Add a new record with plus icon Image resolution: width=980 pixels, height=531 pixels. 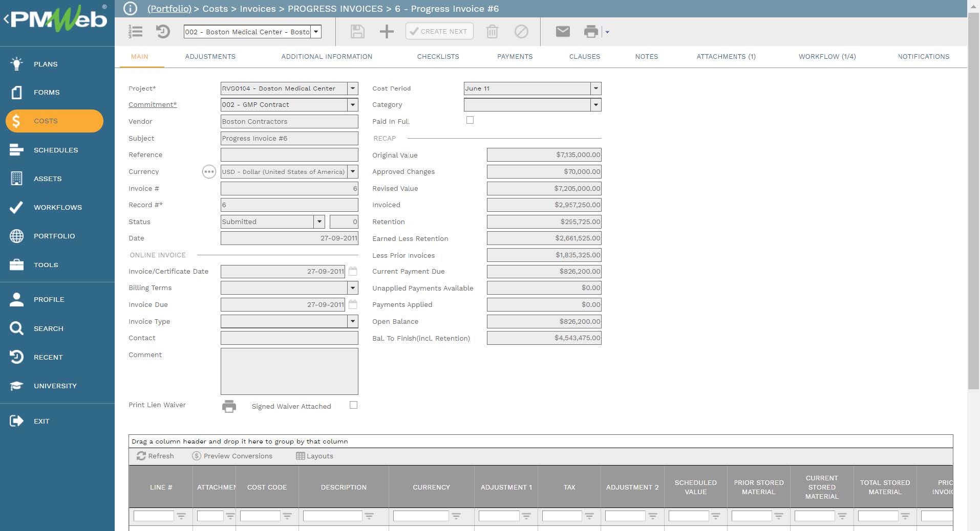387,32
